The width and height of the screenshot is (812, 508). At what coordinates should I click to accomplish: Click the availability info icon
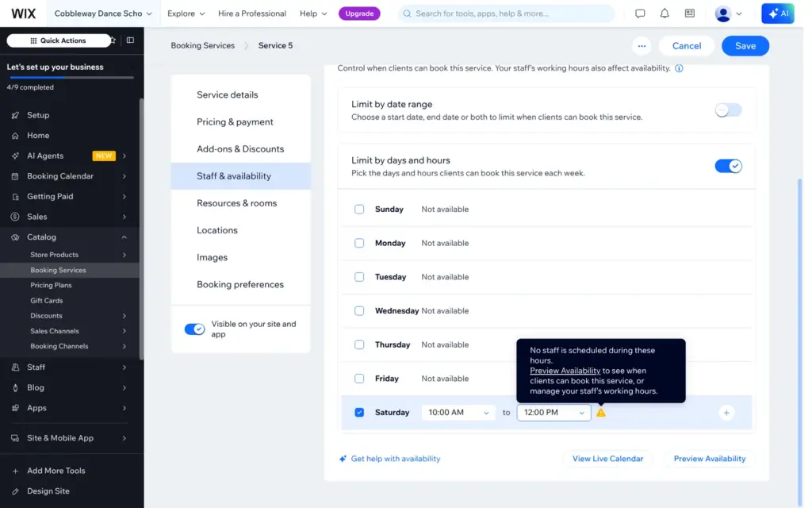click(679, 68)
